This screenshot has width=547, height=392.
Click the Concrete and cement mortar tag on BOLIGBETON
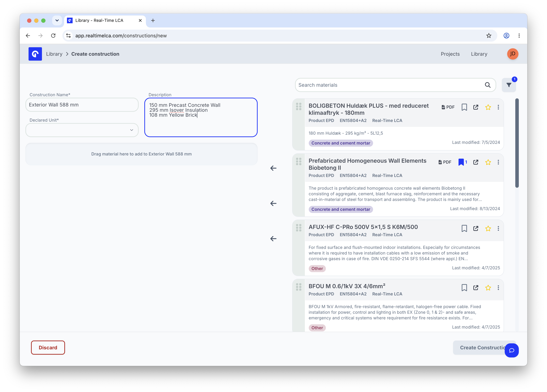click(340, 143)
